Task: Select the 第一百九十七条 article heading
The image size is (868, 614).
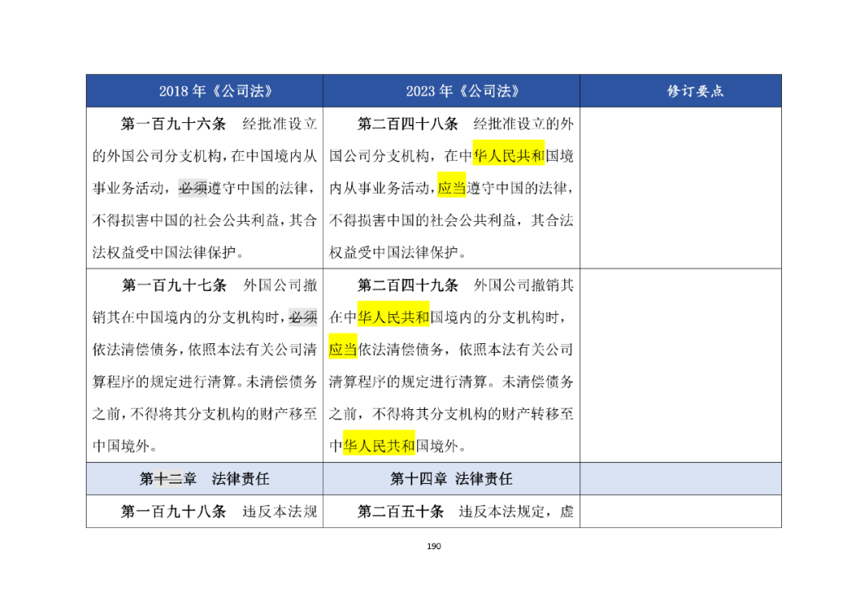Action: click(x=174, y=285)
